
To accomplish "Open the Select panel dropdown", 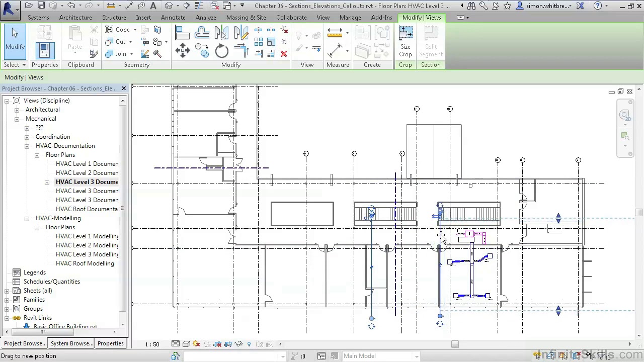I will coord(15,65).
